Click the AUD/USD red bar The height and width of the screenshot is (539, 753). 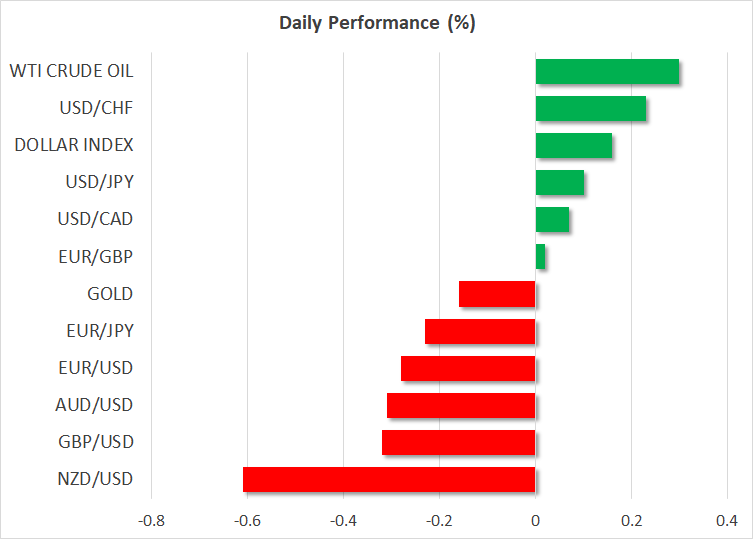[461, 405]
